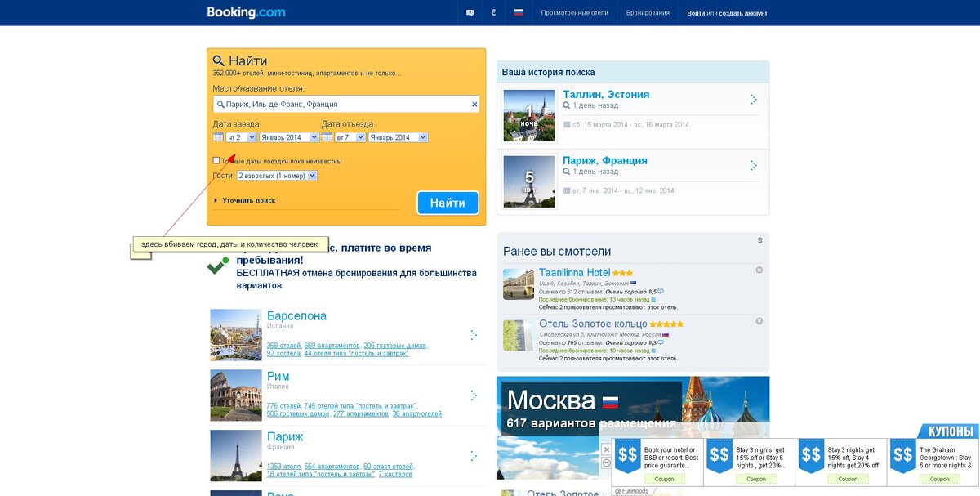The image size is (980, 496).
Task: Open the Russian flag language selector
Action: [x=518, y=13]
